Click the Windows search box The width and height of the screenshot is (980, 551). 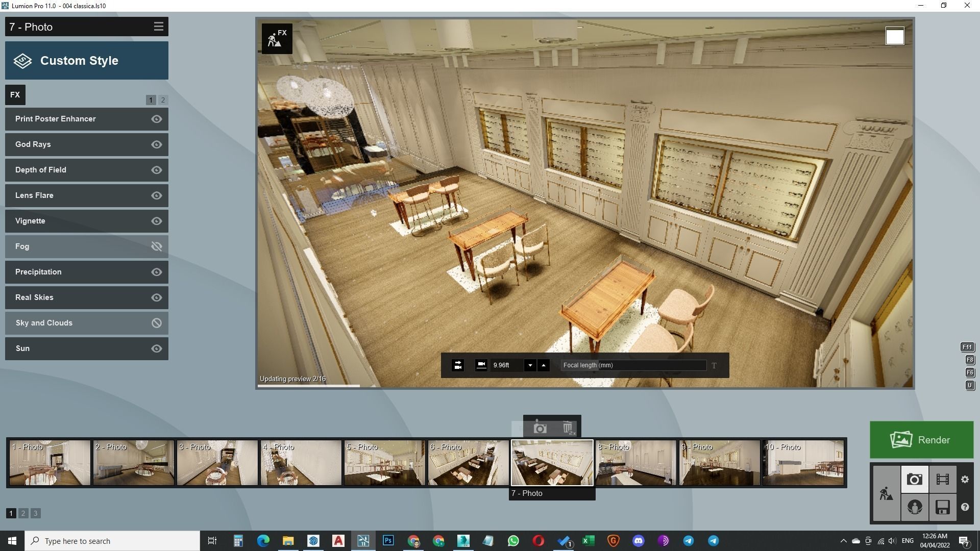click(x=112, y=541)
